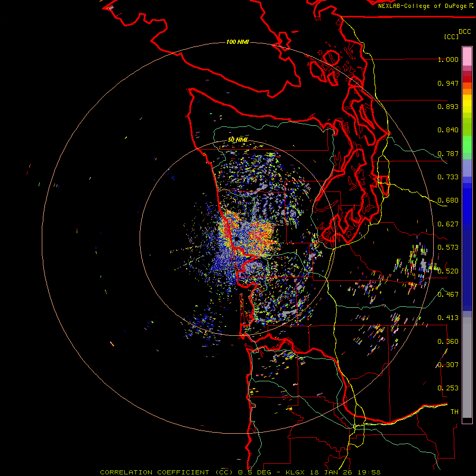This screenshot has width=476, height=476.
Task: Click the 0.5 DEG elevation text
Action: click(x=255, y=472)
